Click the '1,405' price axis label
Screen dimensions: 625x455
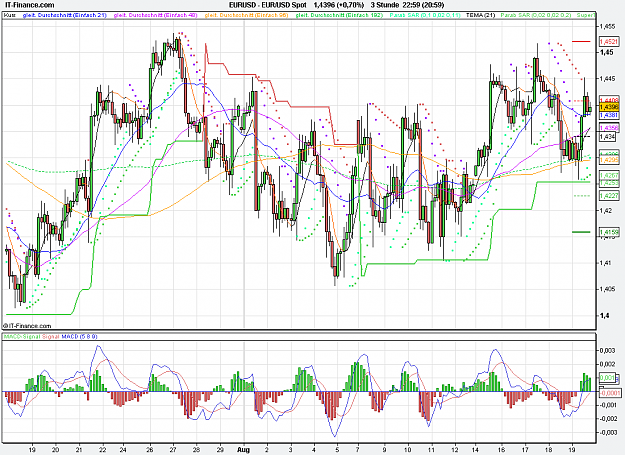coord(607,289)
